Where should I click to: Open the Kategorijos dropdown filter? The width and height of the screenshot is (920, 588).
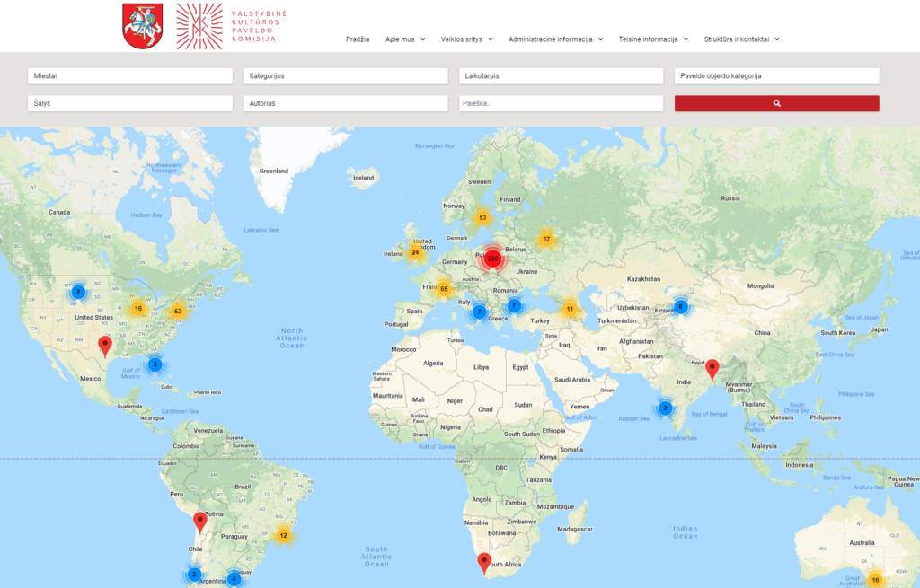[x=345, y=76]
